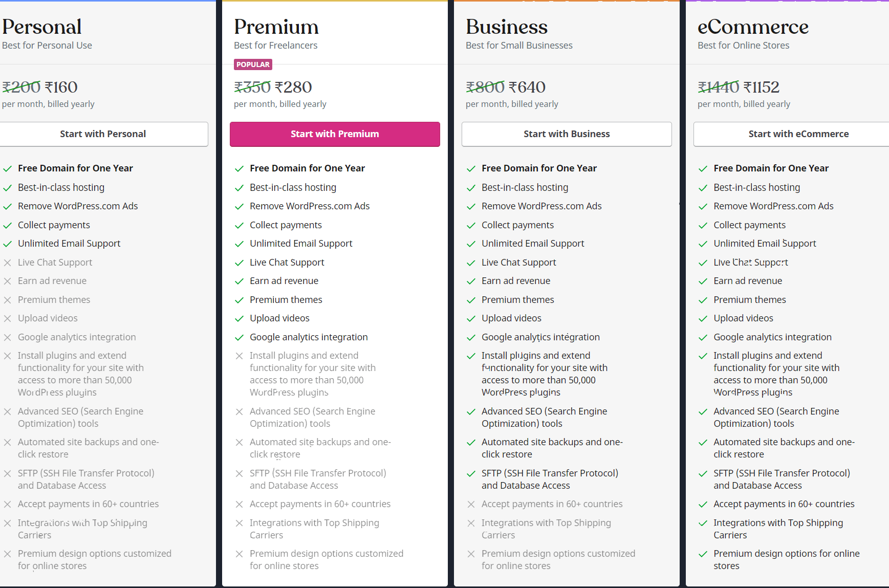889x588 pixels.
Task: Click the Start with Personal button
Action: point(102,134)
